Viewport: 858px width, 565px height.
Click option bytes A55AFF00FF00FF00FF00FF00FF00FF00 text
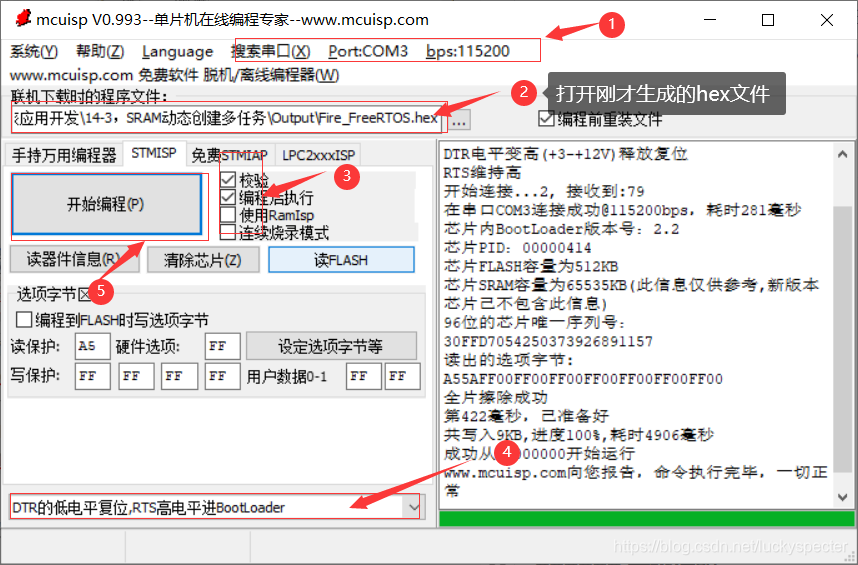tap(583, 378)
